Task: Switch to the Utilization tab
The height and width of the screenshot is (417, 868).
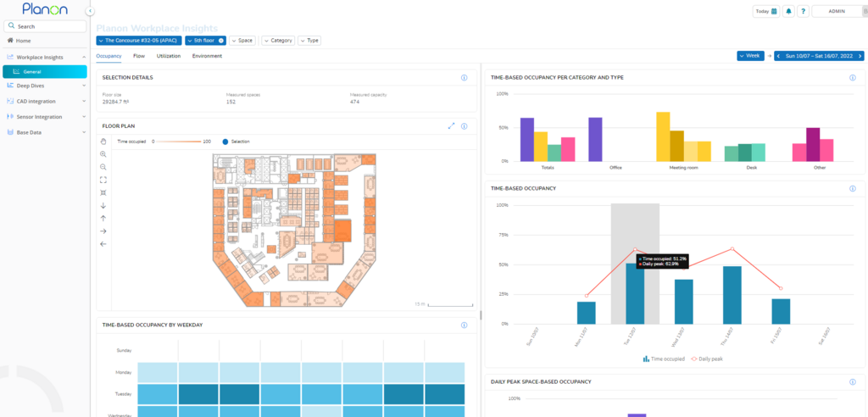Action: pyautogui.click(x=169, y=56)
